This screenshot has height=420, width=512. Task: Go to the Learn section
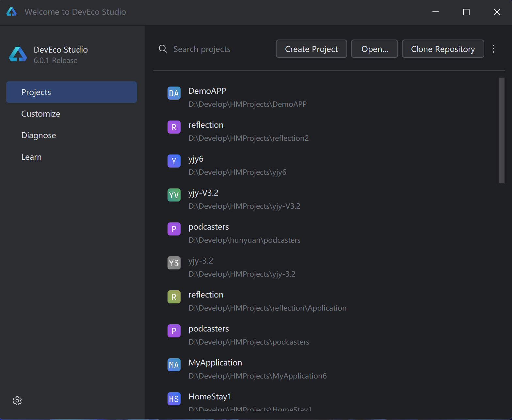72,157
